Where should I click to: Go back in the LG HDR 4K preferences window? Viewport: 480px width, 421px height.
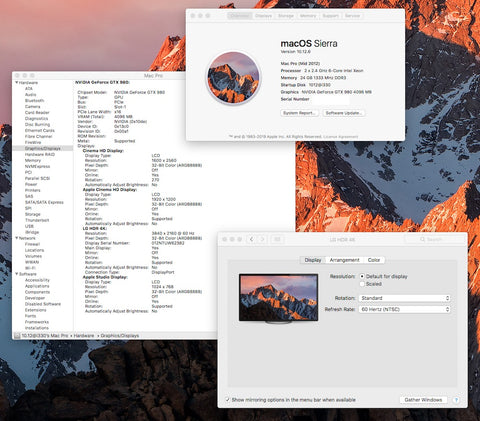pos(252,239)
